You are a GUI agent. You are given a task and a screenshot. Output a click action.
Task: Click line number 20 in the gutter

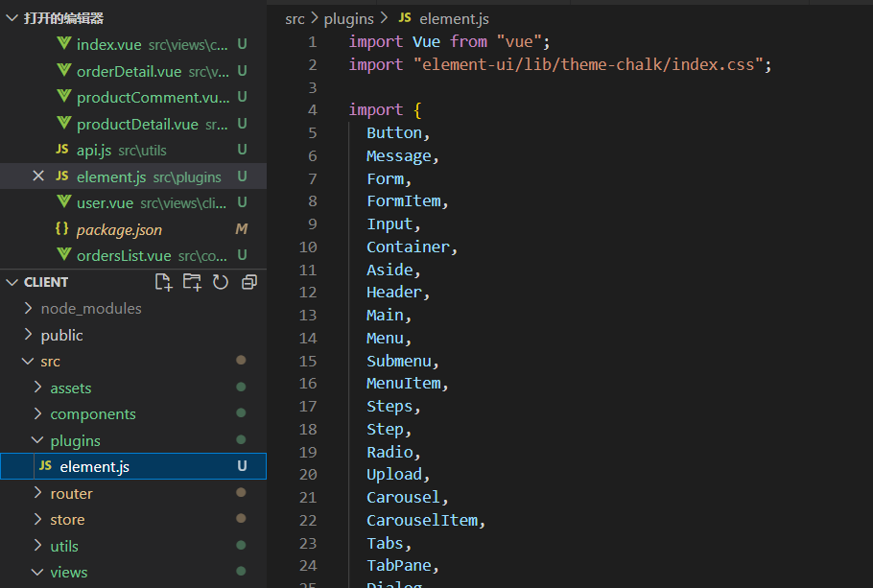coord(308,474)
